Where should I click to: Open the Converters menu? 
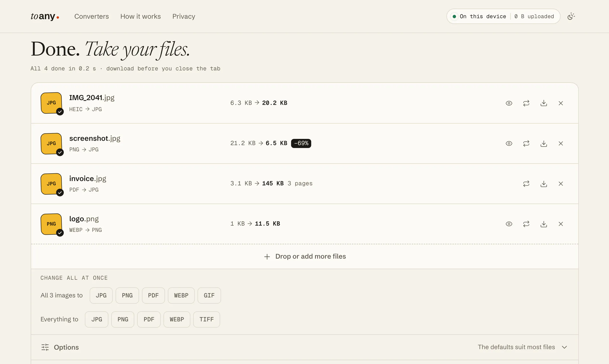coord(92,17)
